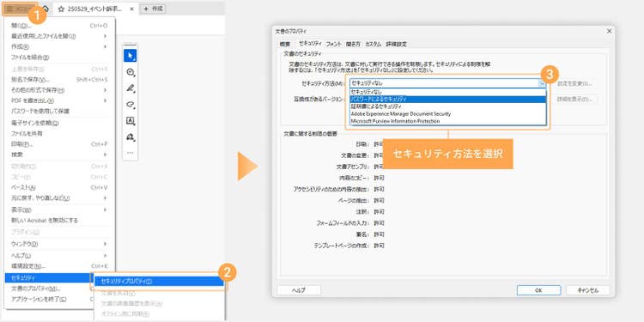Choose ファイルを結合 menu entry

tap(60, 58)
